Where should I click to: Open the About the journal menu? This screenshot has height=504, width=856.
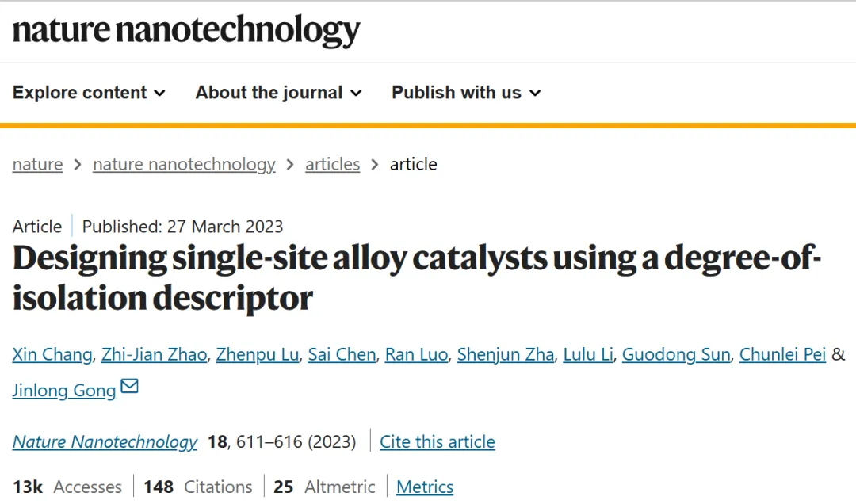[x=278, y=93]
